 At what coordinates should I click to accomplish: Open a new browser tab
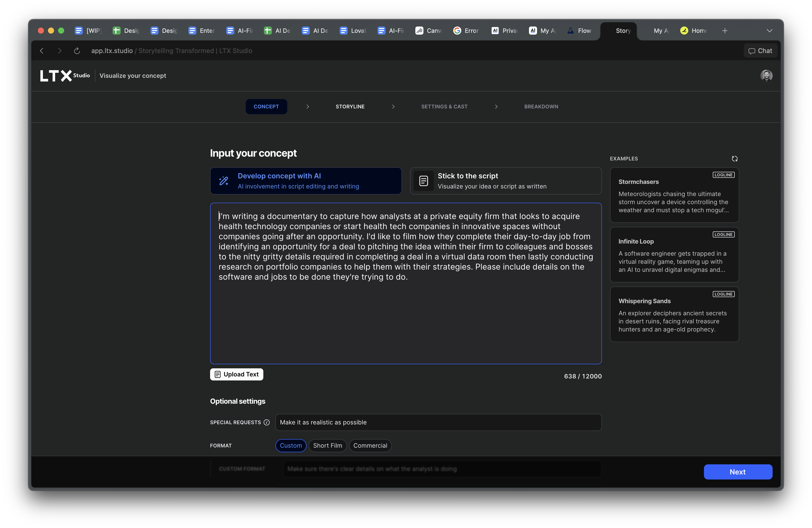(725, 31)
